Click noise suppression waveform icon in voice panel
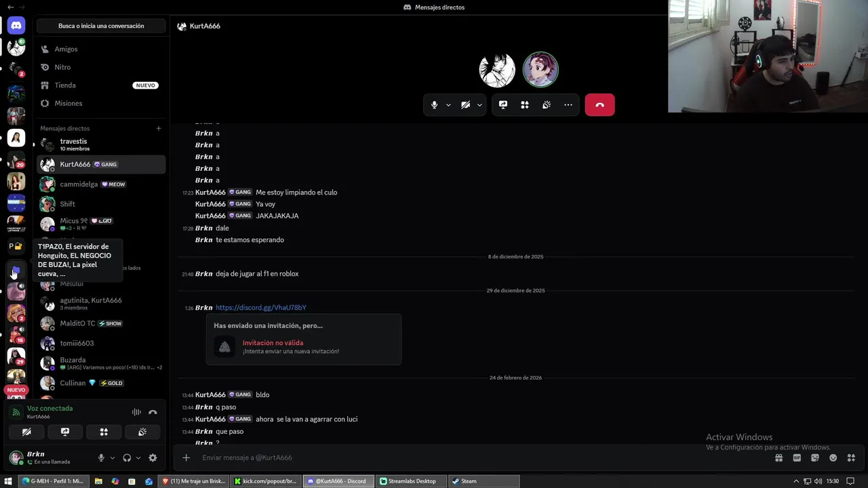This screenshot has height=488, width=868. pos(136,412)
